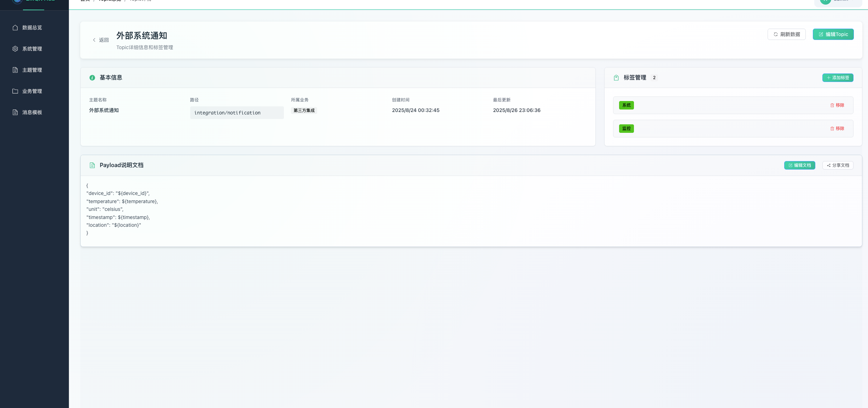The width and height of the screenshot is (868, 408).
Task: Select the integration/notification path field
Action: click(x=237, y=113)
